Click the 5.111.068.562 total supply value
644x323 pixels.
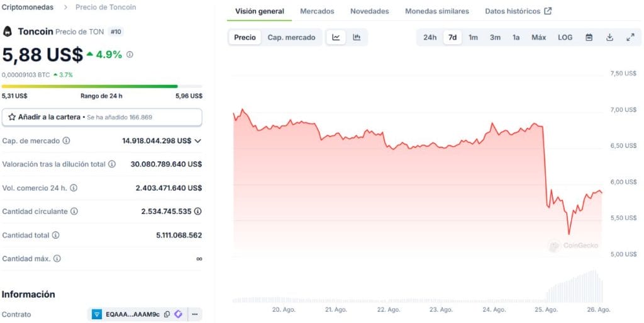pyautogui.click(x=179, y=235)
